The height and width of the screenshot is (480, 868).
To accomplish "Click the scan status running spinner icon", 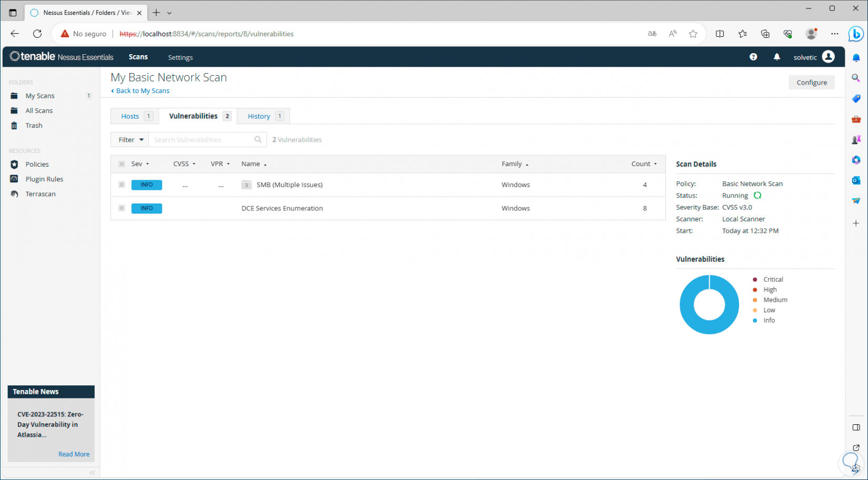I will 758,195.
